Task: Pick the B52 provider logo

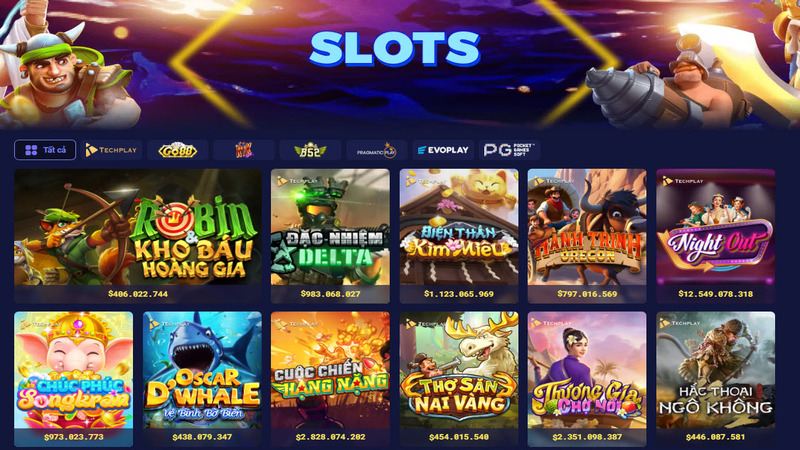Action: tap(310, 150)
